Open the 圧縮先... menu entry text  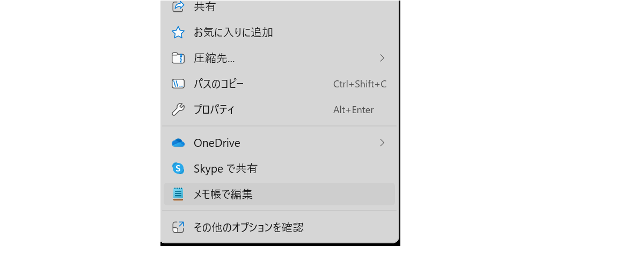pyautogui.click(x=214, y=58)
